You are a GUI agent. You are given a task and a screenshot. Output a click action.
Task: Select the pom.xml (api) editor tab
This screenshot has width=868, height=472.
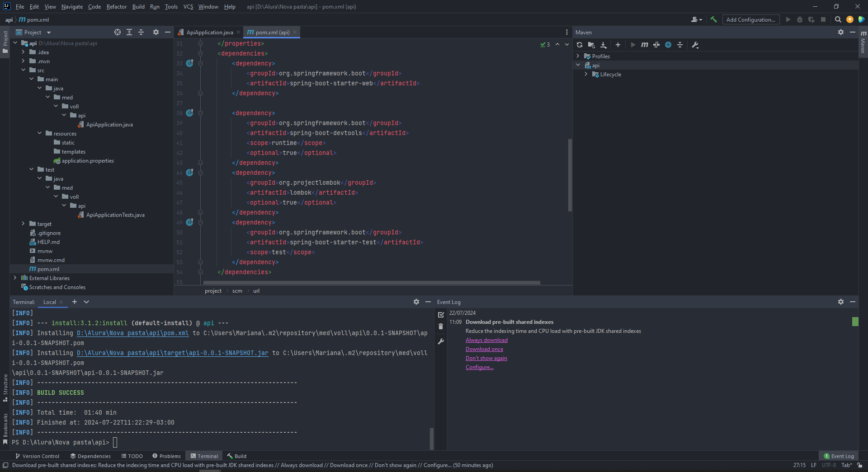272,32
